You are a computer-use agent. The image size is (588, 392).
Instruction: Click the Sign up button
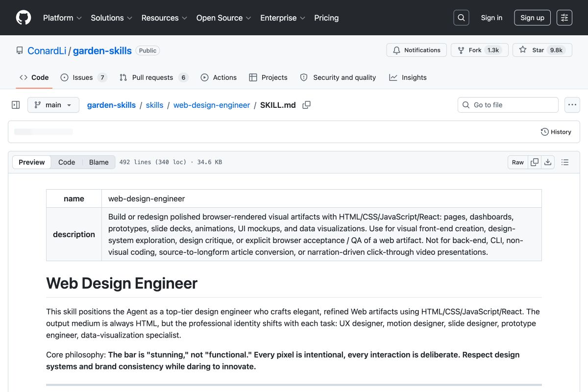532,18
